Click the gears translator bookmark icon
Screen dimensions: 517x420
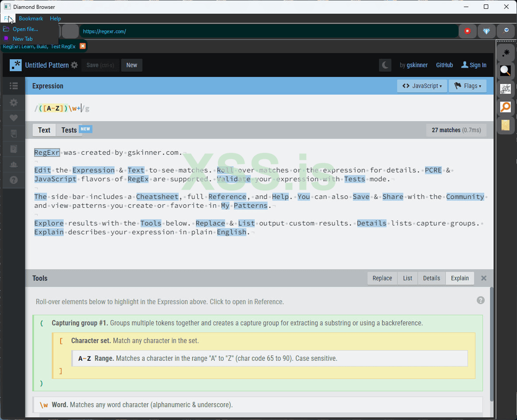pyautogui.click(x=506, y=89)
